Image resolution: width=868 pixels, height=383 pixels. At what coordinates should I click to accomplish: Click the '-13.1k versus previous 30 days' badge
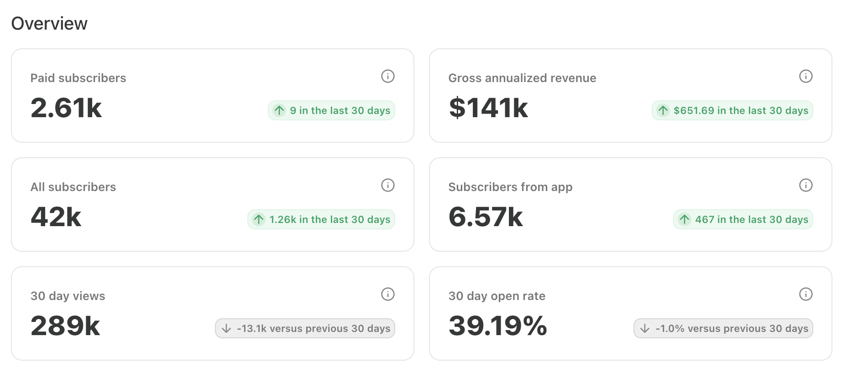(x=305, y=328)
